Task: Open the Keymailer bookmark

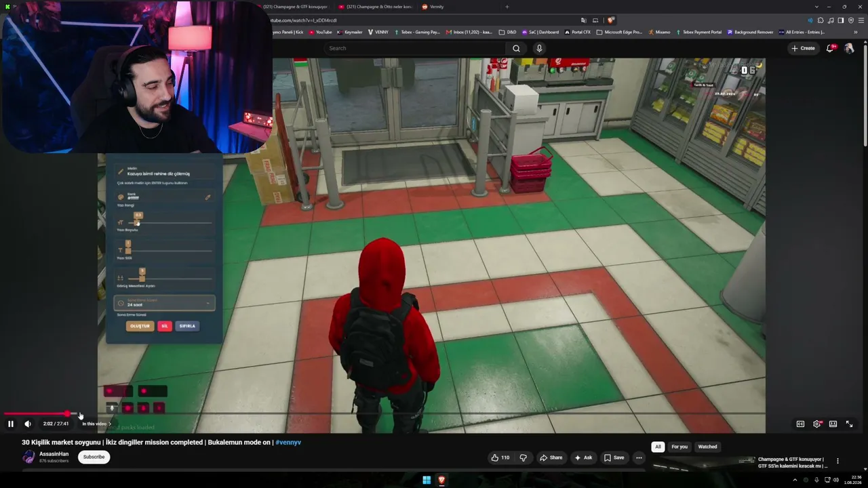Action: tap(350, 32)
